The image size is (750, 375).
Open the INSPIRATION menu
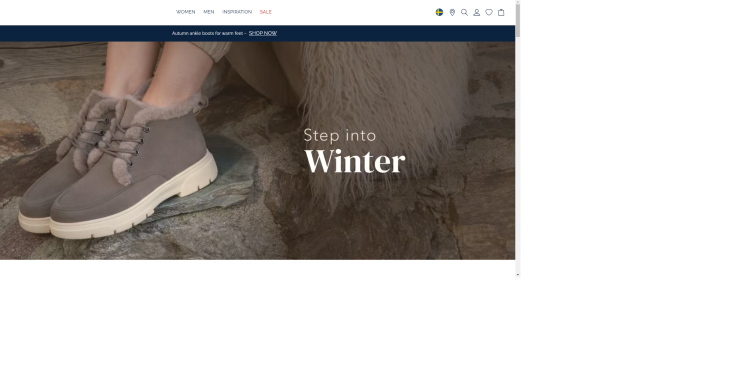(237, 12)
